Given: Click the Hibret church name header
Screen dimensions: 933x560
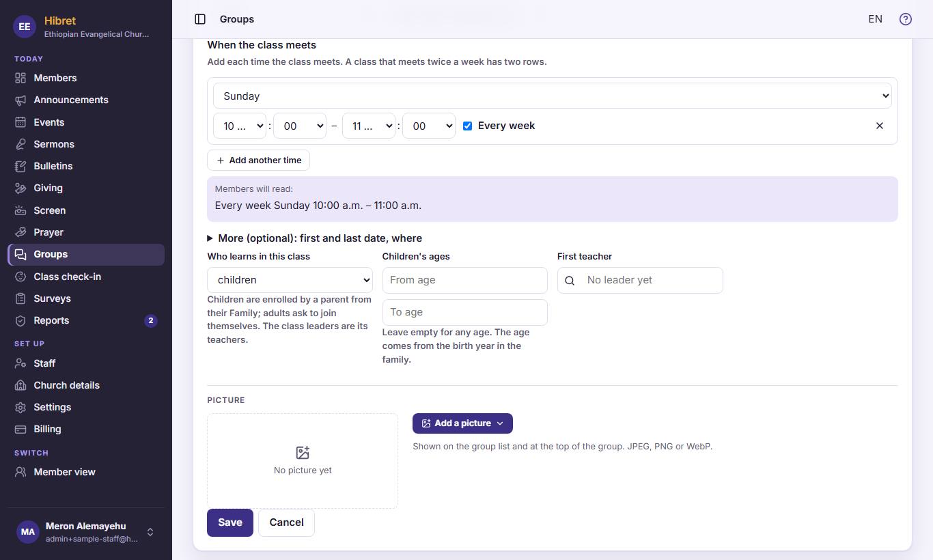Looking at the screenshot, I should 60,20.
